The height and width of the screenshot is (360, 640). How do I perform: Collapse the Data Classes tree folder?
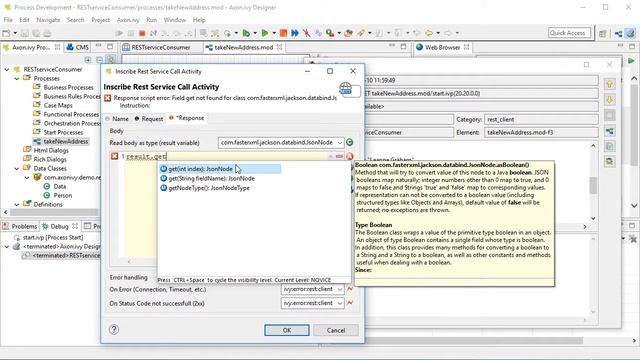17,168
